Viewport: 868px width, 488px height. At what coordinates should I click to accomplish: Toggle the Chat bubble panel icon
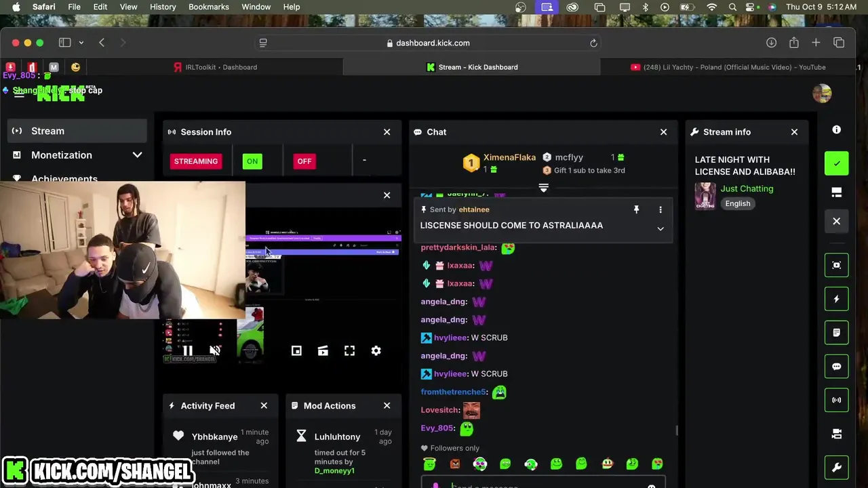click(836, 367)
